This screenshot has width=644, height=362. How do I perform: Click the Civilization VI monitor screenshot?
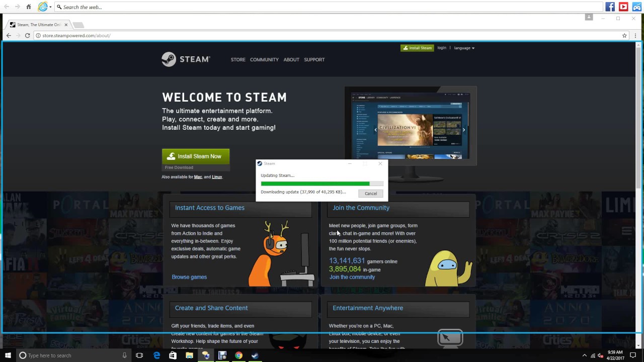pyautogui.click(x=411, y=125)
